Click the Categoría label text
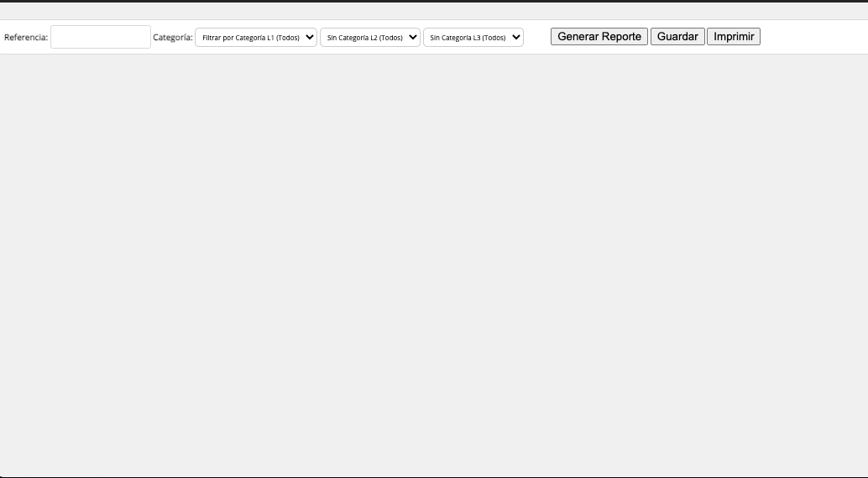Image resolution: width=868 pixels, height=478 pixels. (173, 38)
